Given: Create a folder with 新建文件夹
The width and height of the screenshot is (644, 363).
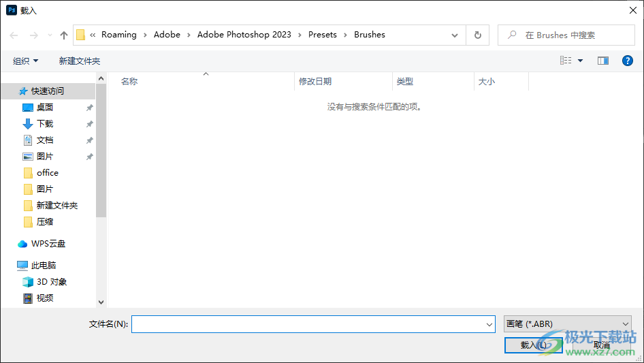Looking at the screenshot, I should pos(79,61).
